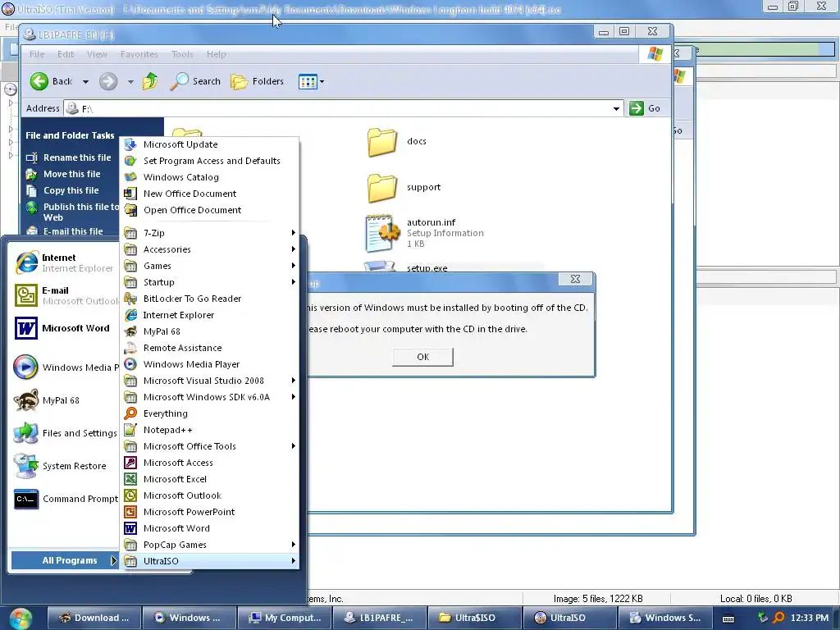Open the View menu in Explorer

pyautogui.click(x=97, y=54)
